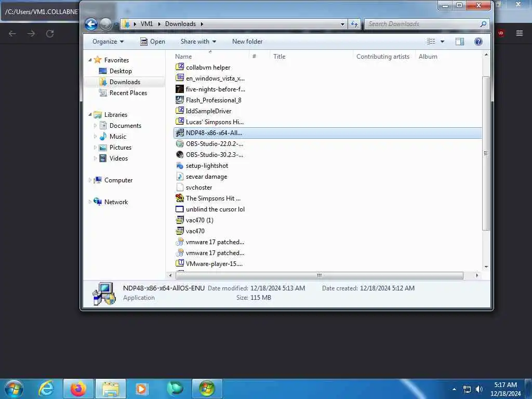Viewport: 532px width, 399px height.
Task: Open the Pictures library
Action: tap(115, 147)
